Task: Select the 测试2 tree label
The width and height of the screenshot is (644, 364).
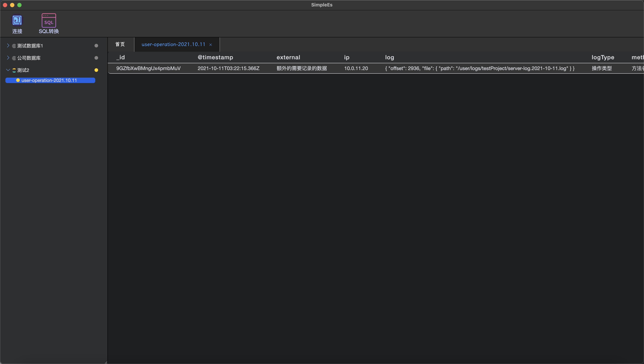Action: [x=23, y=70]
